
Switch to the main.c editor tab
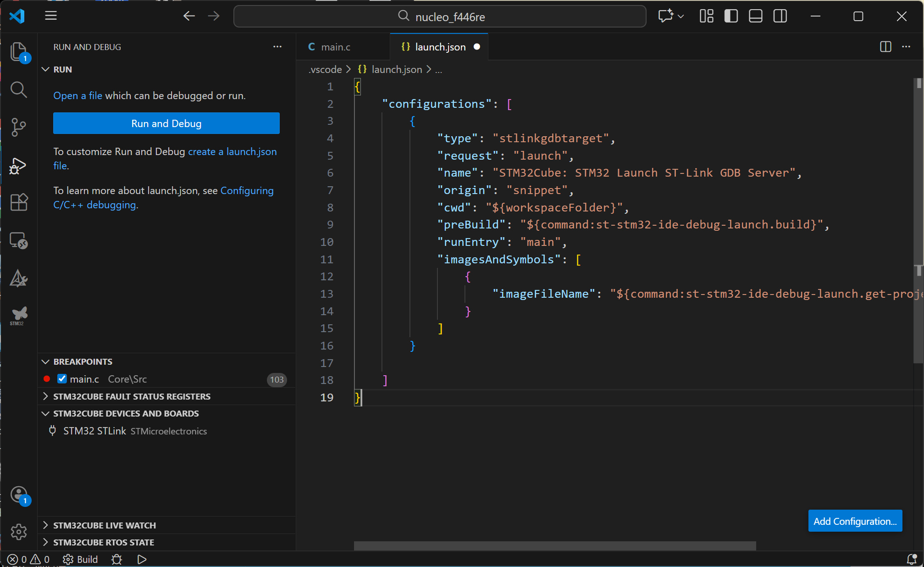[x=335, y=47]
